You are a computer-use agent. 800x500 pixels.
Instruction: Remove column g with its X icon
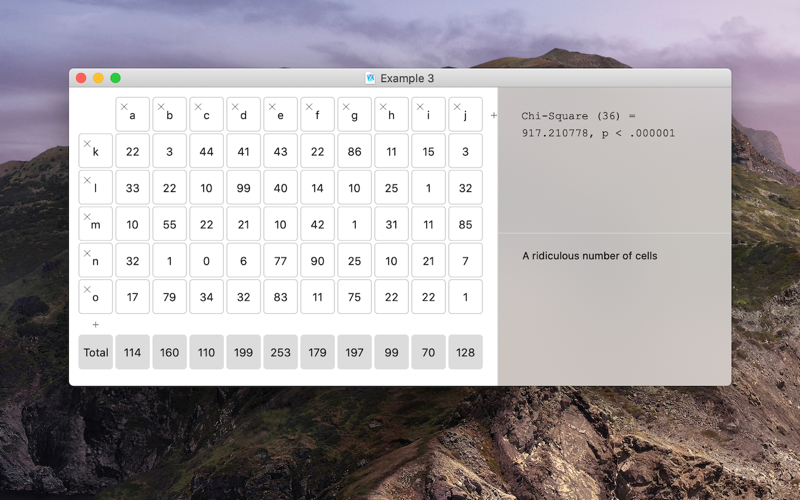coord(346,107)
